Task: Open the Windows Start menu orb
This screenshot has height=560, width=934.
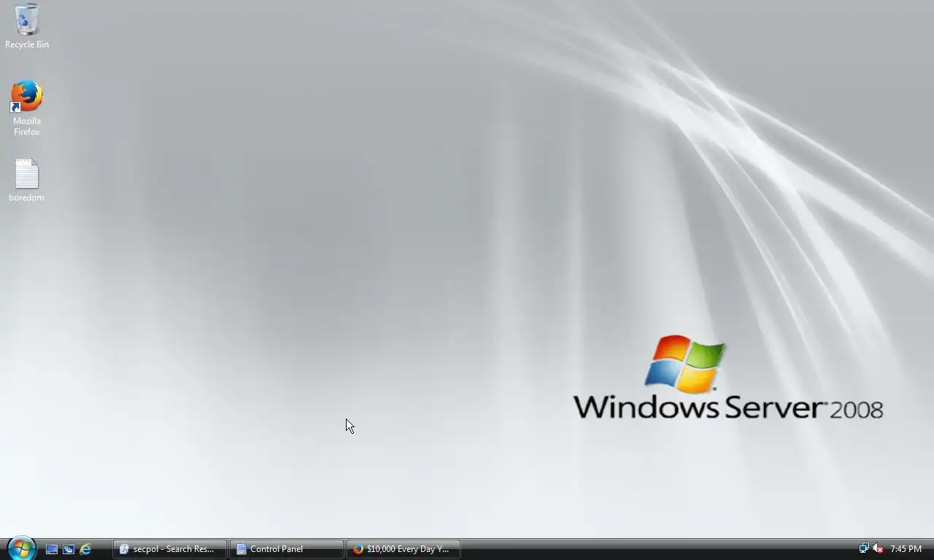Action: (x=21, y=548)
